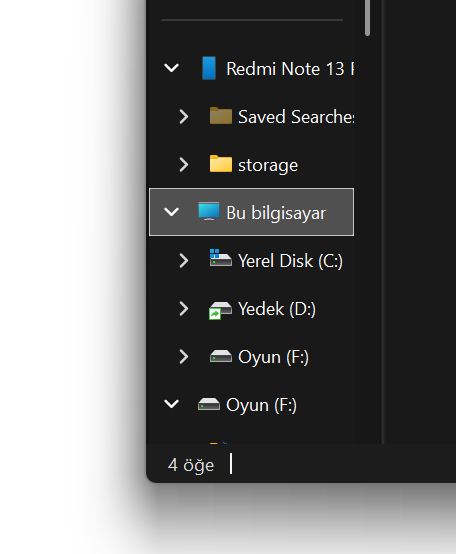Click the 4 öğe status bar text

[x=191, y=465]
